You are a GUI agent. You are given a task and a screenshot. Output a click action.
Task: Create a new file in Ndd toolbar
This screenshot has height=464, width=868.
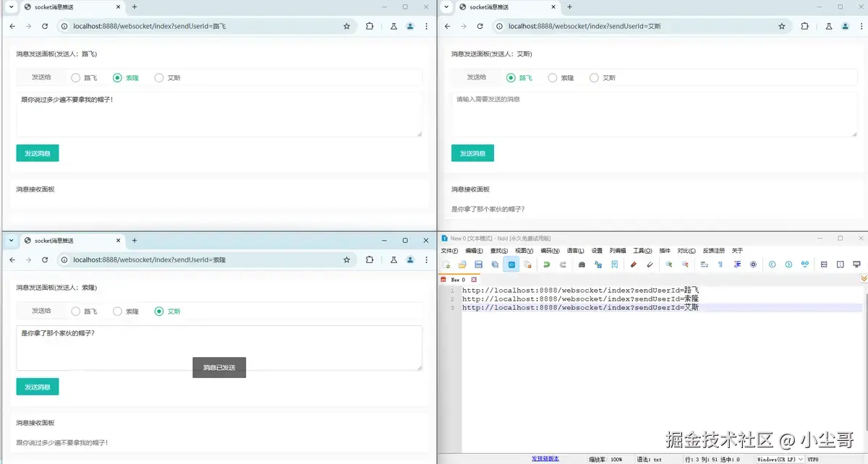[446, 265]
